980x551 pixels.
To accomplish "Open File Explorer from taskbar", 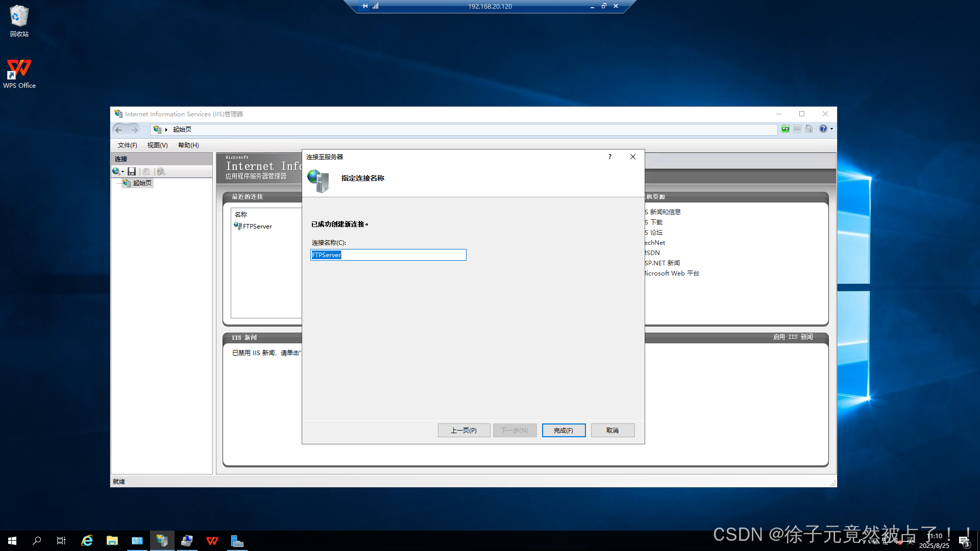I will point(112,541).
